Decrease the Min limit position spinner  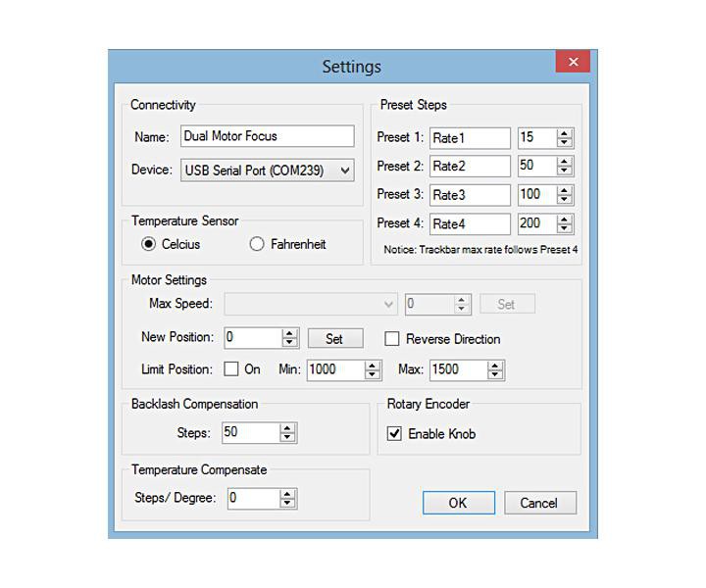[x=373, y=374]
